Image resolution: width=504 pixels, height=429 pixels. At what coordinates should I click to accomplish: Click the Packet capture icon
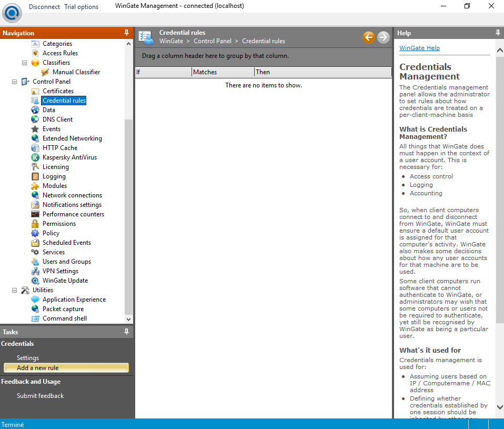(x=35, y=309)
